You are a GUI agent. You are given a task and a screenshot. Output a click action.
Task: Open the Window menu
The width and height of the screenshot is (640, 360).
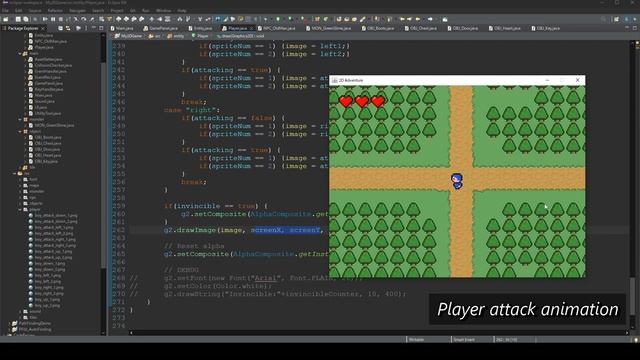(x=163, y=11)
